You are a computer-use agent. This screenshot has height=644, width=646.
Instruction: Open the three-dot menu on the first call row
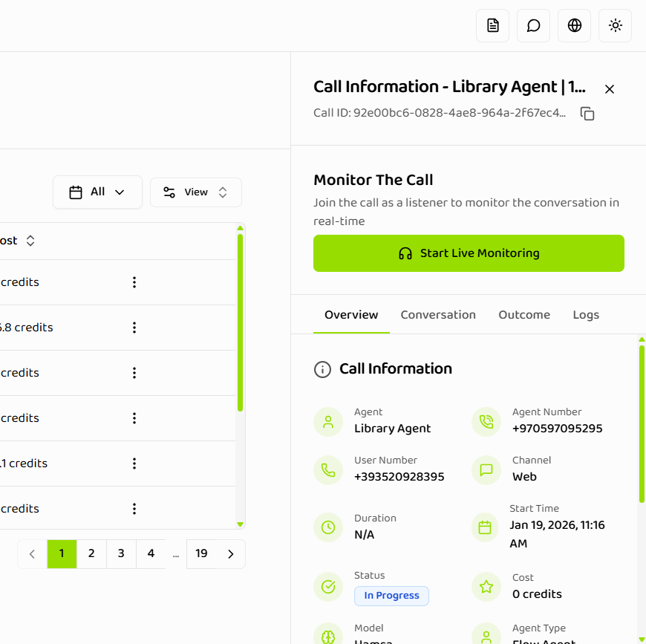(x=134, y=282)
